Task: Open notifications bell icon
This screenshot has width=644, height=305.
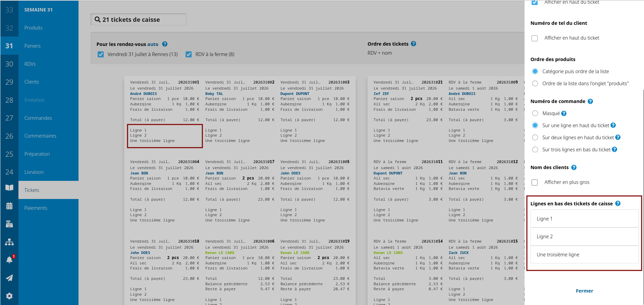Action: (9, 260)
